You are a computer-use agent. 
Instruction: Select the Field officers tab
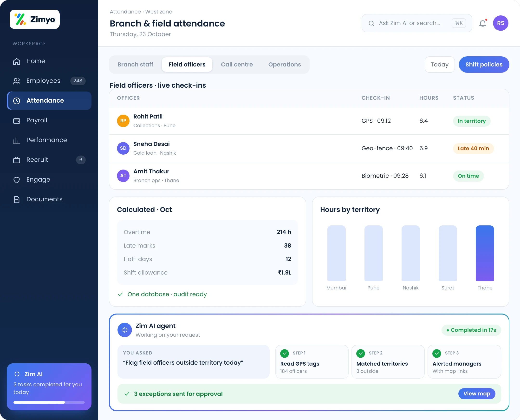[187, 65]
